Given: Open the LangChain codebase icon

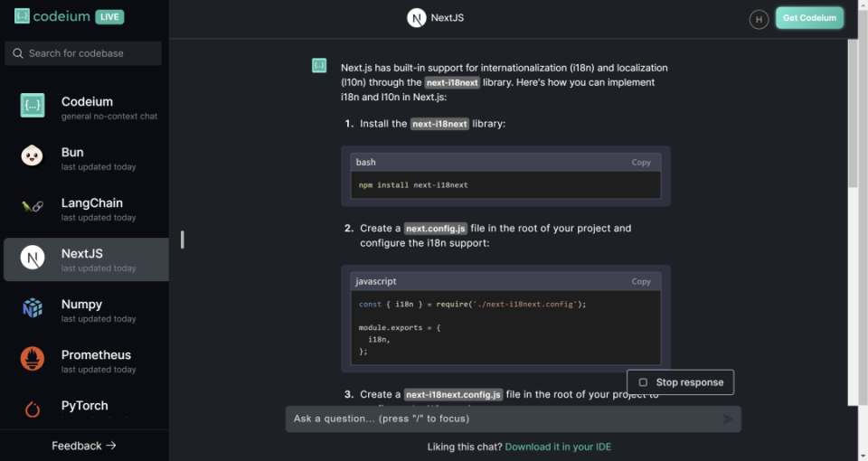Looking at the screenshot, I should tap(33, 207).
